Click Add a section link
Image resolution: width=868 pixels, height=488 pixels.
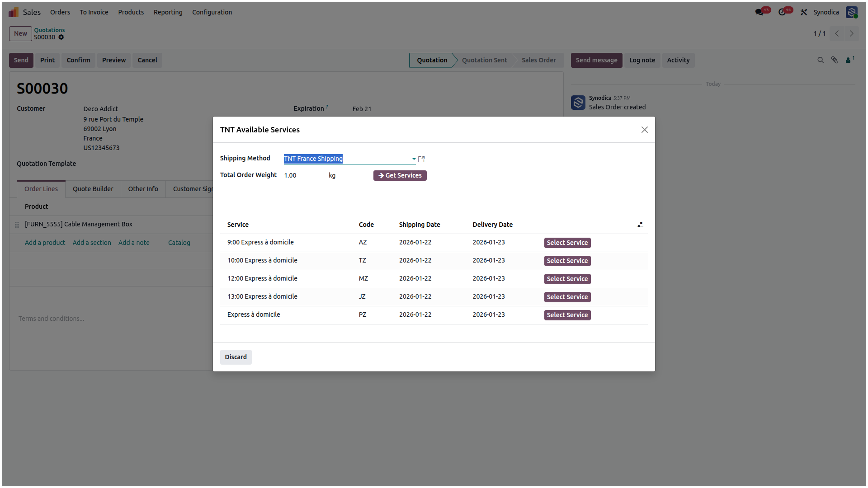[x=92, y=243]
